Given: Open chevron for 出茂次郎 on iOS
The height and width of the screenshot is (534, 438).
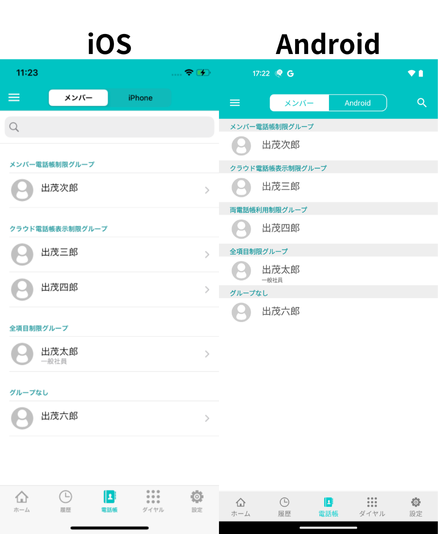Looking at the screenshot, I should click(207, 190).
